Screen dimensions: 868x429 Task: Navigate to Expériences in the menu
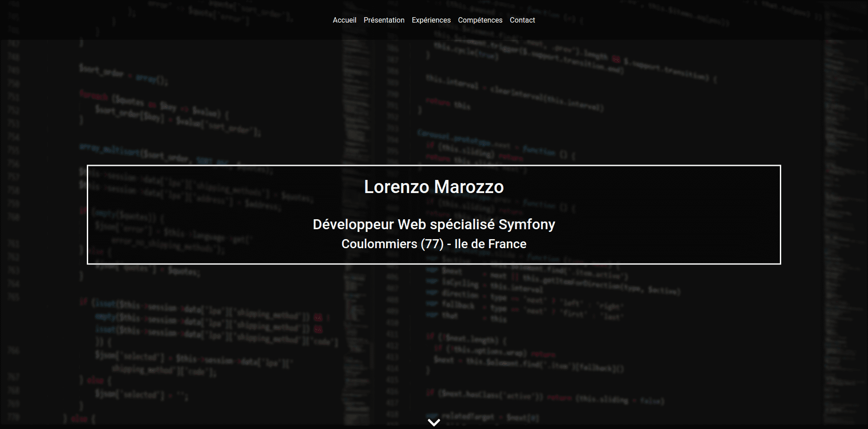click(x=431, y=20)
